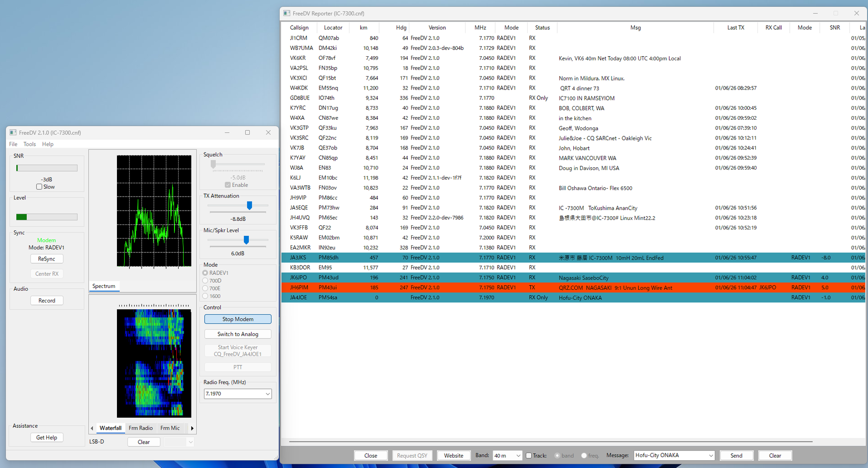Sort Reporter list by Callsign column
The image size is (868, 468).
coord(299,27)
